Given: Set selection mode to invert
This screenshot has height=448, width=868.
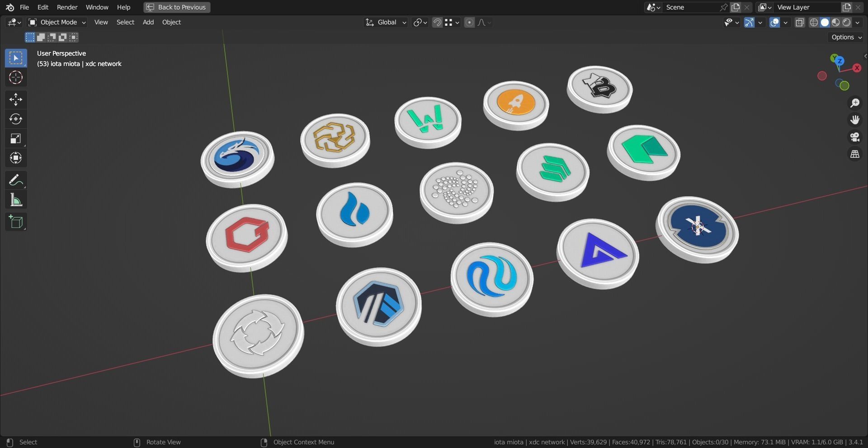Looking at the screenshot, I should [63, 37].
